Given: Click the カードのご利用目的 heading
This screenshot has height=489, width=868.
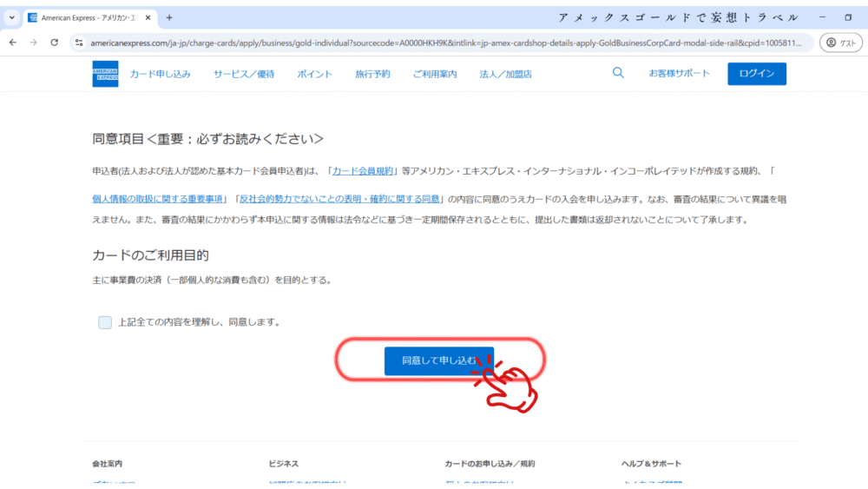Looking at the screenshot, I should [x=150, y=255].
